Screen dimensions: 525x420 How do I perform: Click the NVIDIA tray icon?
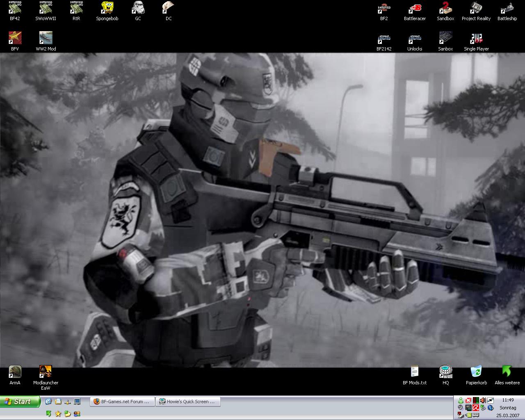tap(468, 415)
